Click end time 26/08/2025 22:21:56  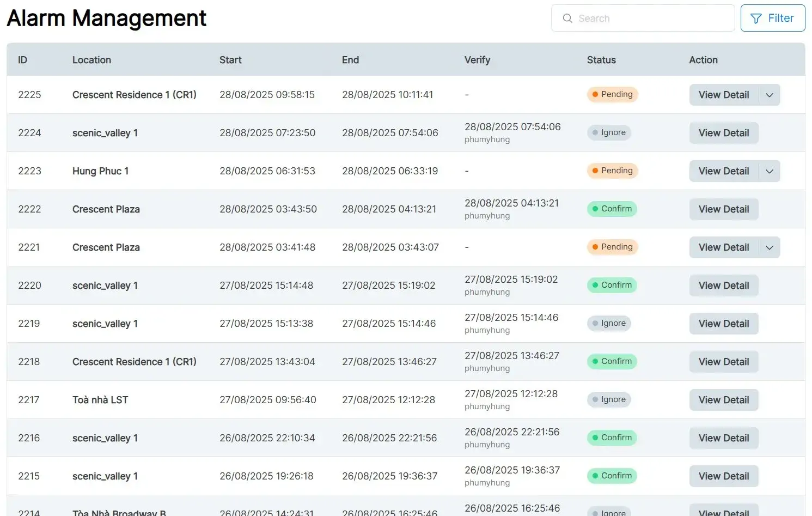pos(389,438)
